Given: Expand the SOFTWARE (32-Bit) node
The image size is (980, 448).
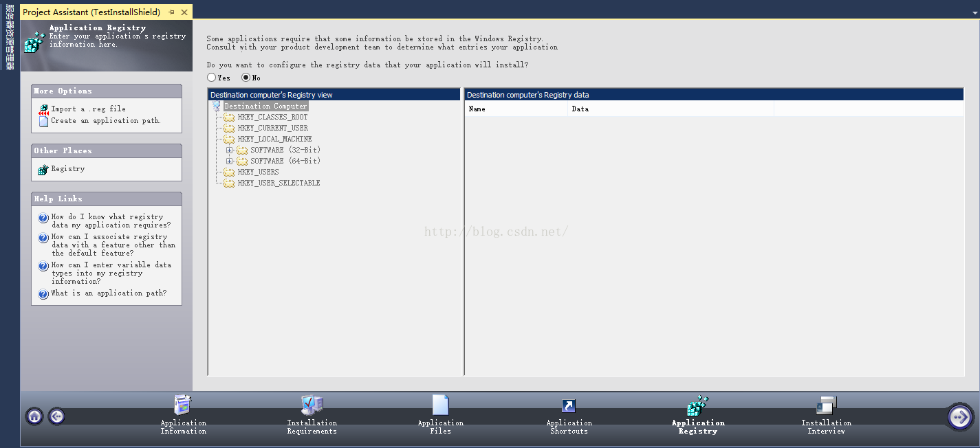Looking at the screenshot, I should (x=230, y=150).
